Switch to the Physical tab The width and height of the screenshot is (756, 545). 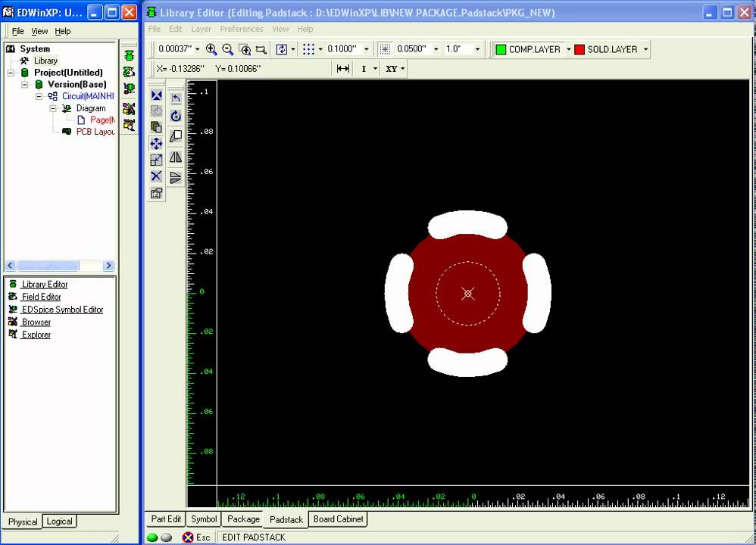pos(23,522)
